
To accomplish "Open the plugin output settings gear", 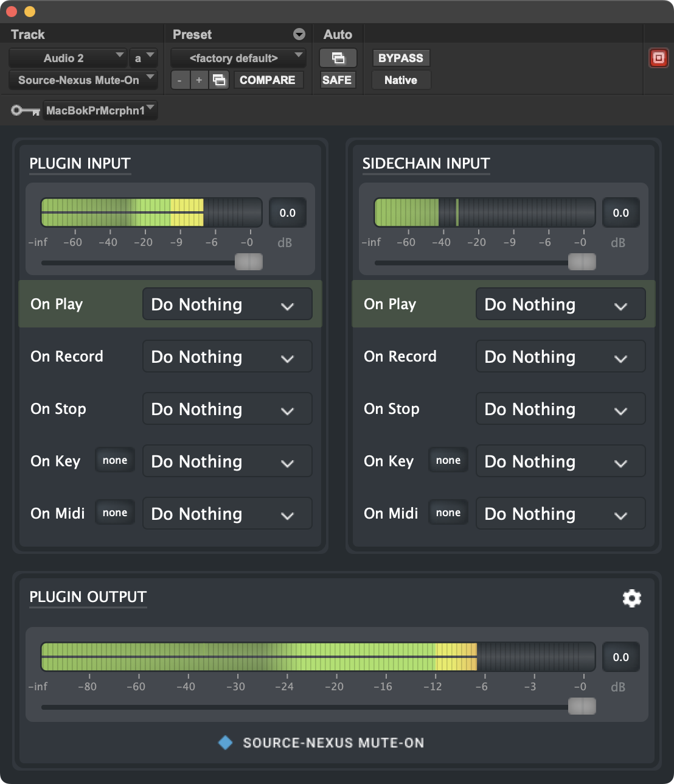I will [x=632, y=598].
